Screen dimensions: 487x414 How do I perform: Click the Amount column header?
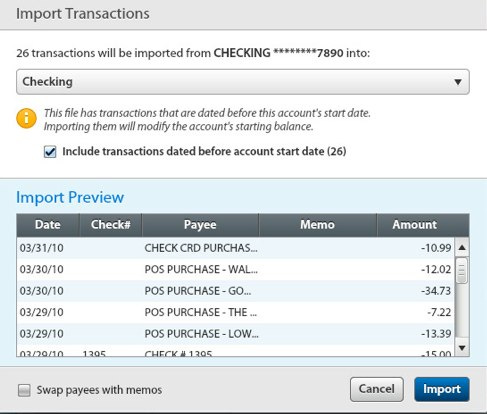tap(415, 225)
